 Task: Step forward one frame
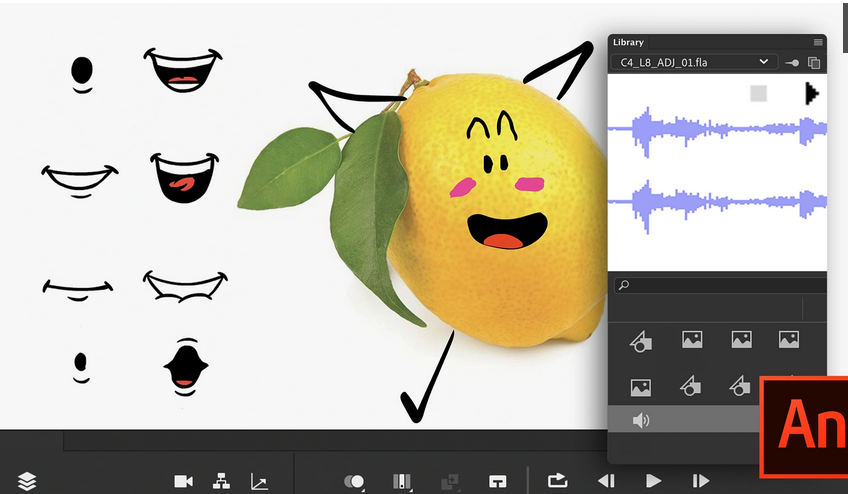(700, 480)
